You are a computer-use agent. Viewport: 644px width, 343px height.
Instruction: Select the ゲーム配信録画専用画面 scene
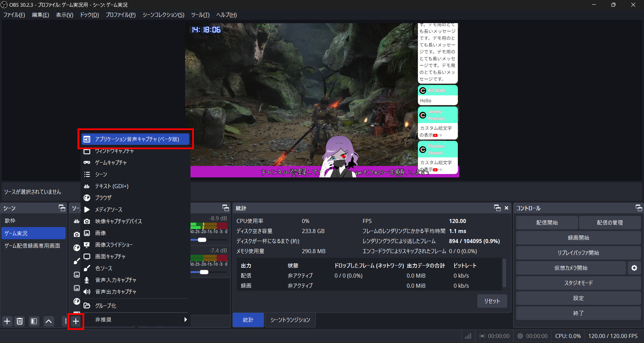point(34,246)
